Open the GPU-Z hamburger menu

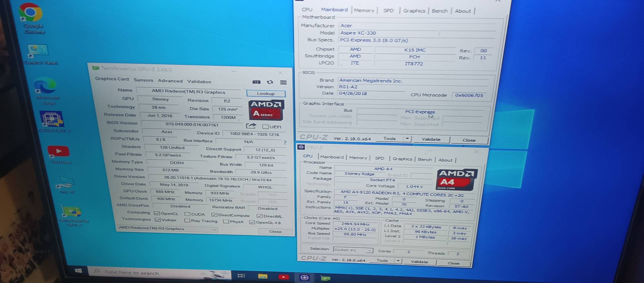283,82
